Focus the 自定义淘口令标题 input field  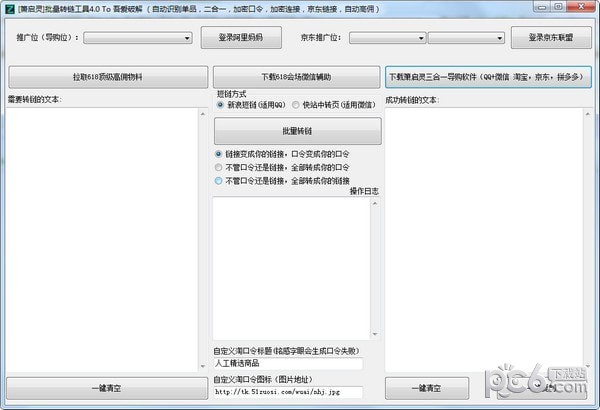coord(287,364)
